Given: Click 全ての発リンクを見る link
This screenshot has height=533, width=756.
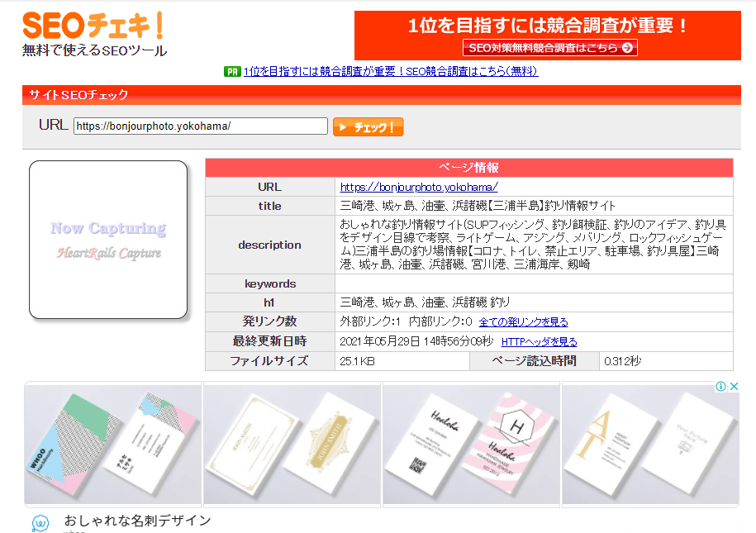Looking at the screenshot, I should click(523, 321).
